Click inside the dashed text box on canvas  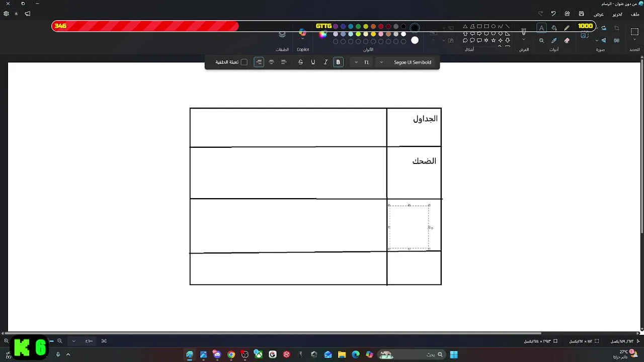409,227
